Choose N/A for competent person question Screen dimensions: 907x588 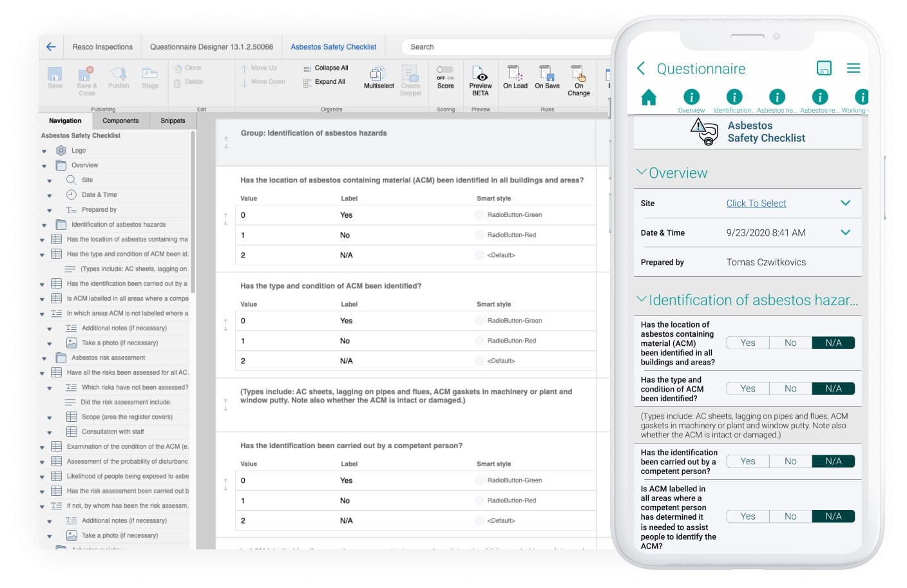tap(834, 461)
